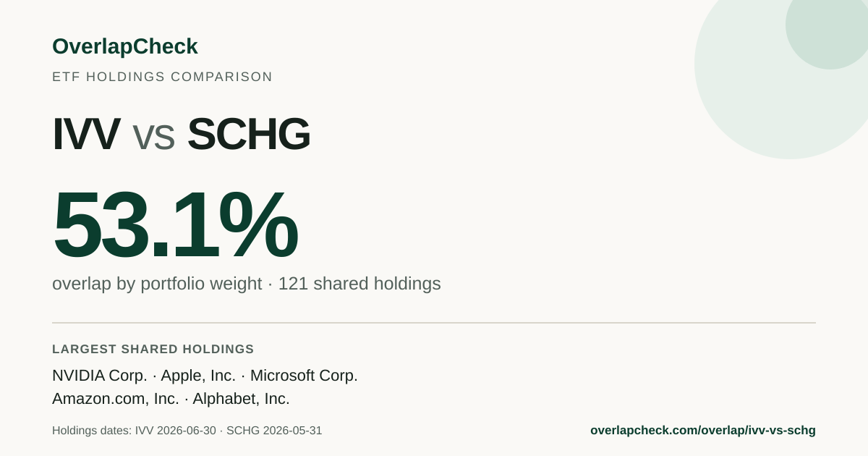The width and height of the screenshot is (868, 456).
Task: Select the SCHG ticker text
Action: click(x=249, y=134)
